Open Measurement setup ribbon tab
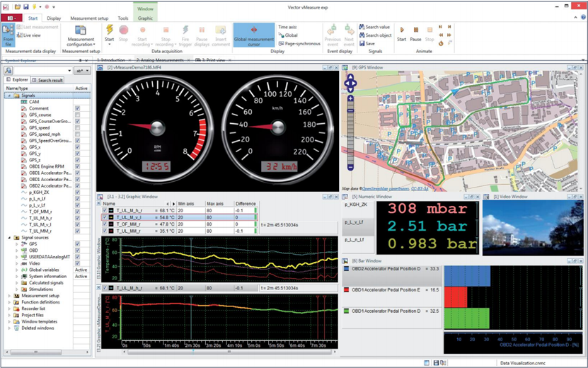Image resolution: width=588 pixels, height=368 pixels. [x=89, y=18]
